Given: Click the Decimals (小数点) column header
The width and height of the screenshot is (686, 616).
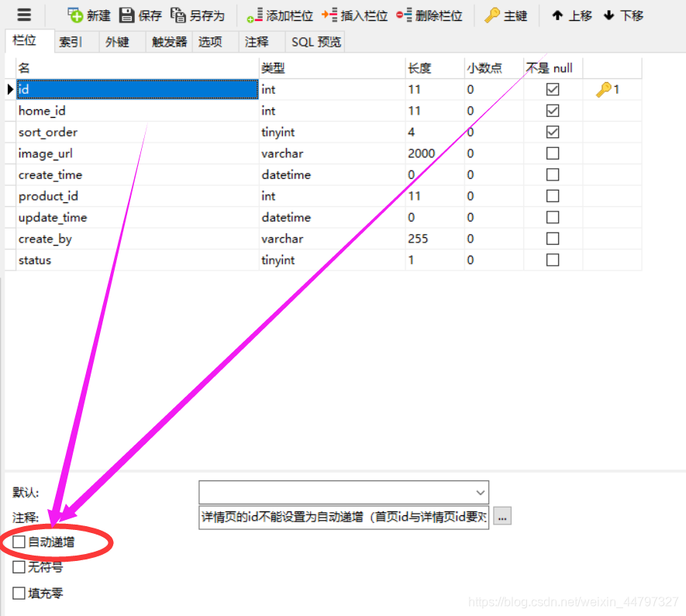Looking at the screenshot, I should [x=494, y=68].
